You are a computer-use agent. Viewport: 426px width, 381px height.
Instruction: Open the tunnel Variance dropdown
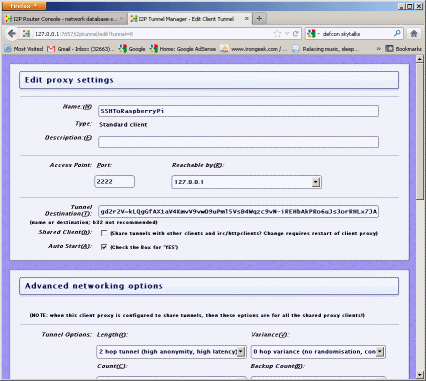coord(318,352)
